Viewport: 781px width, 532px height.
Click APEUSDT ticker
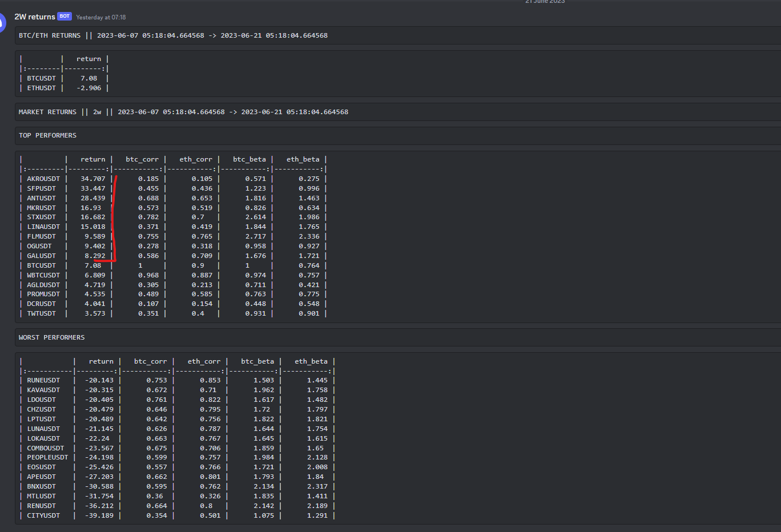click(x=42, y=477)
